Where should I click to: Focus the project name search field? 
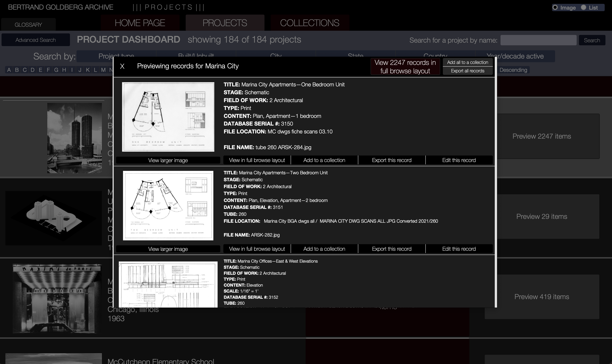538,40
